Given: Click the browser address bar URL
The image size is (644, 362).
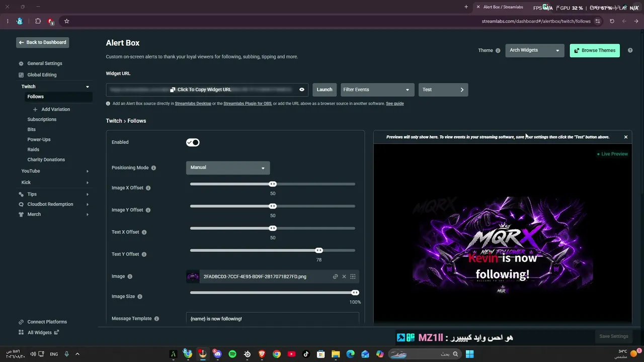Looking at the screenshot, I should pyautogui.click(x=536, y=21).
